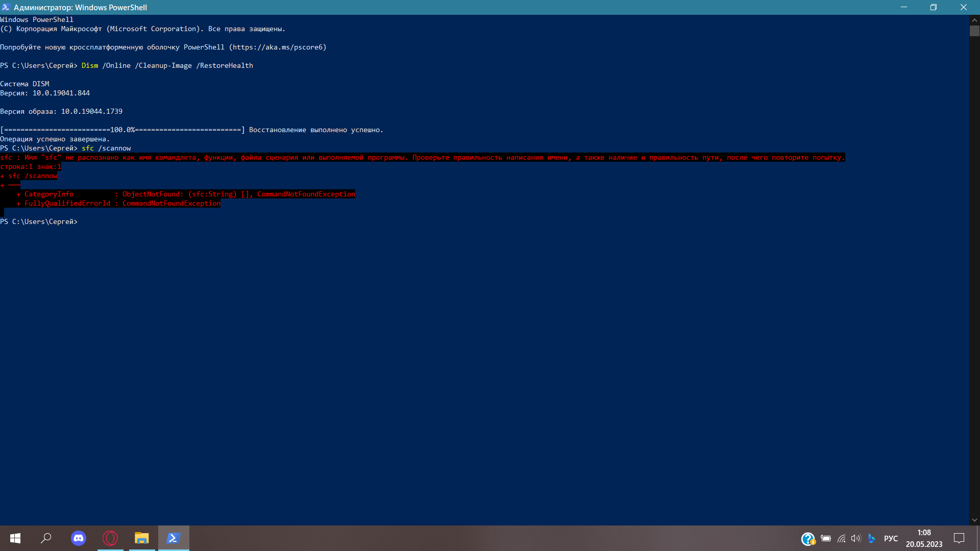Click the https://aka.ms/pscore6 URL text
The height and width of the screenshot is (551, 980).
pyautogui.click(x=278, y=47)
